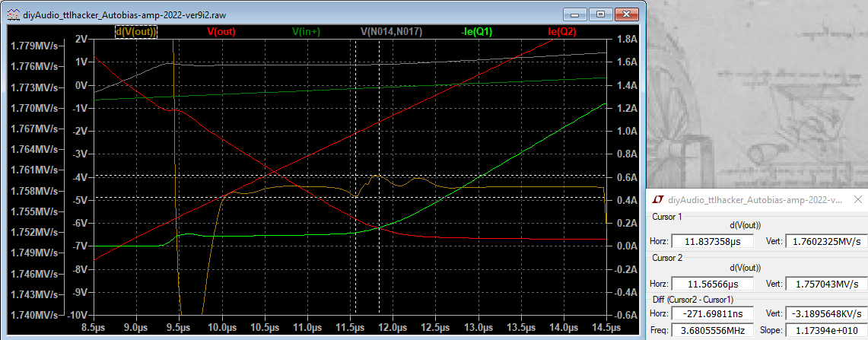This screenshot has height=340, width=868.
Task: Select the V(N014,N017) trace label
Action: [391, 32]
